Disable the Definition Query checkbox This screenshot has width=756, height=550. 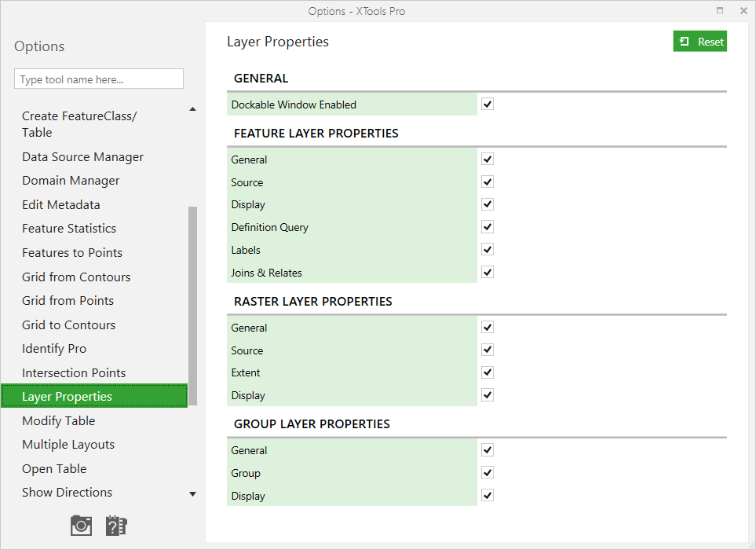[488, 227]
